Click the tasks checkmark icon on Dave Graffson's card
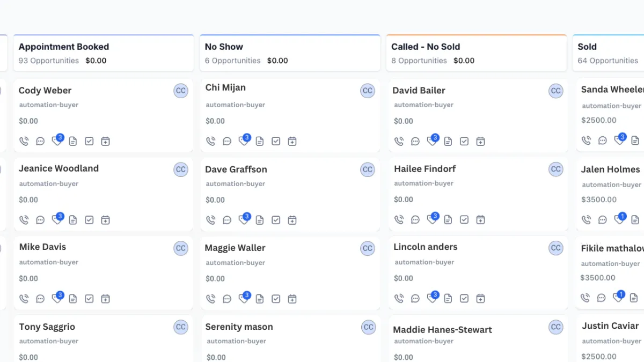 [x=276, y=220]
